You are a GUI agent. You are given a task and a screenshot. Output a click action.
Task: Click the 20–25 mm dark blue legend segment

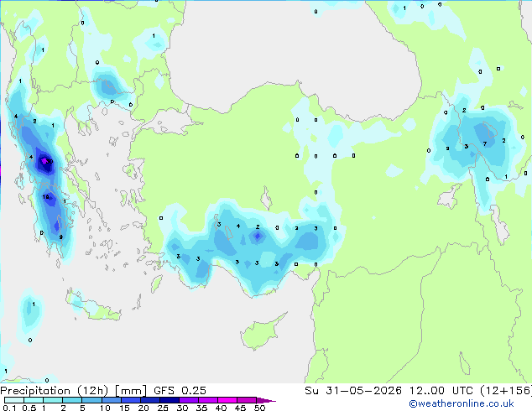pyautogui.click(x=149, y=400)
